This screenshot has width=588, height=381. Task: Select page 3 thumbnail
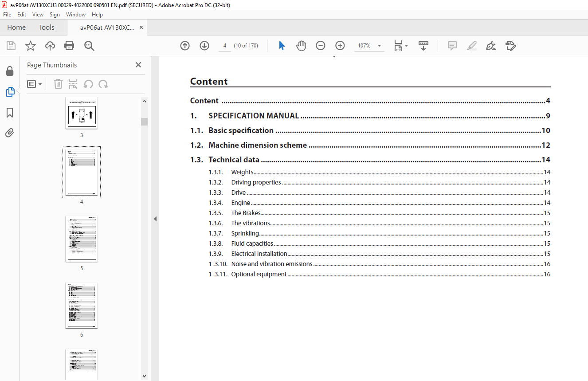[x=82, y=114]
